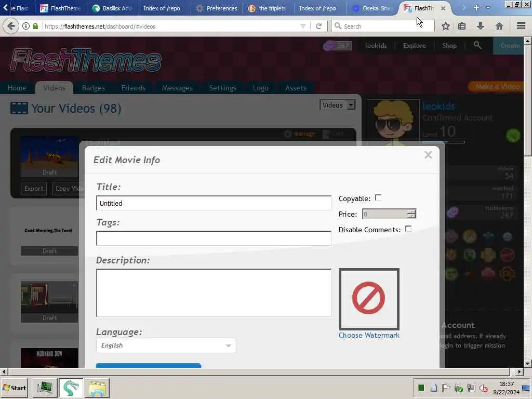
Task: Click the manage gear link on first video
Action: pyautogui.click(x=300, y=134)
